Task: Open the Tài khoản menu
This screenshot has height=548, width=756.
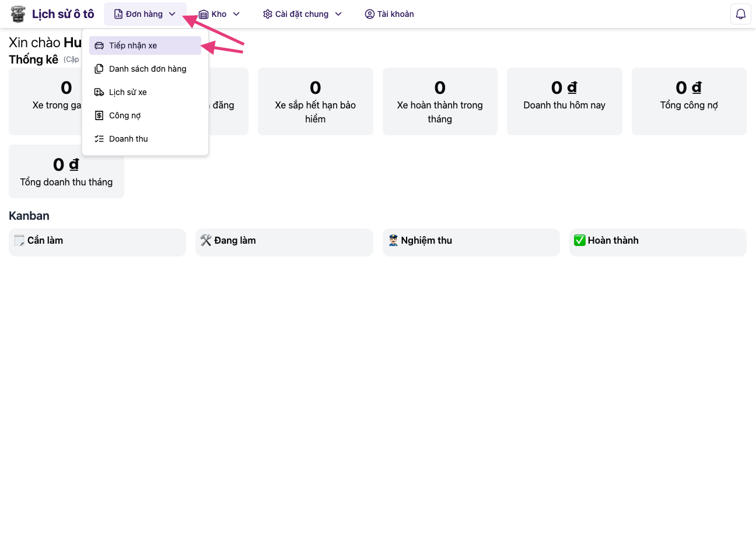Action: pos(389,14)
